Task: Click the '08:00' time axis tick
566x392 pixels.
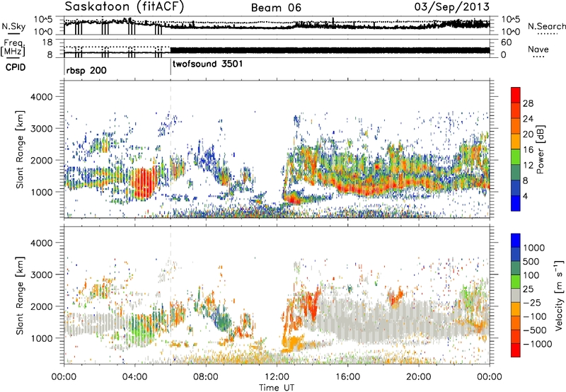Action: (x=206, y=377)
